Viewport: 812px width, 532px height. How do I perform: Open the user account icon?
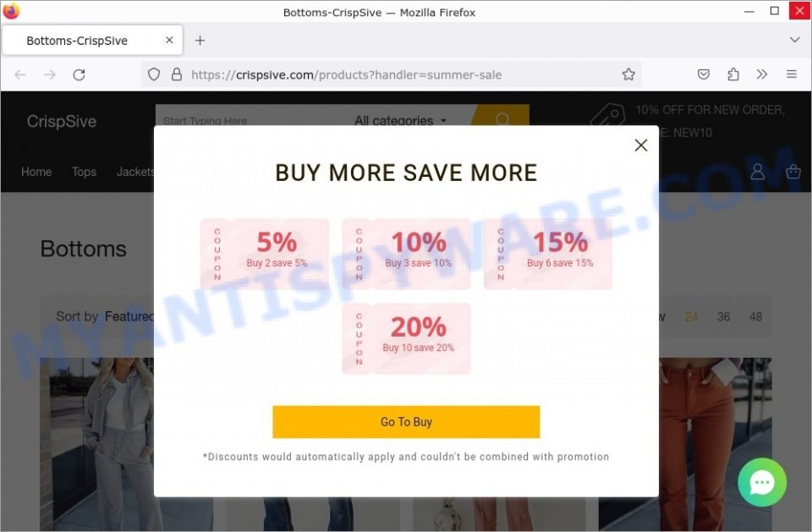tap(758, 172)
